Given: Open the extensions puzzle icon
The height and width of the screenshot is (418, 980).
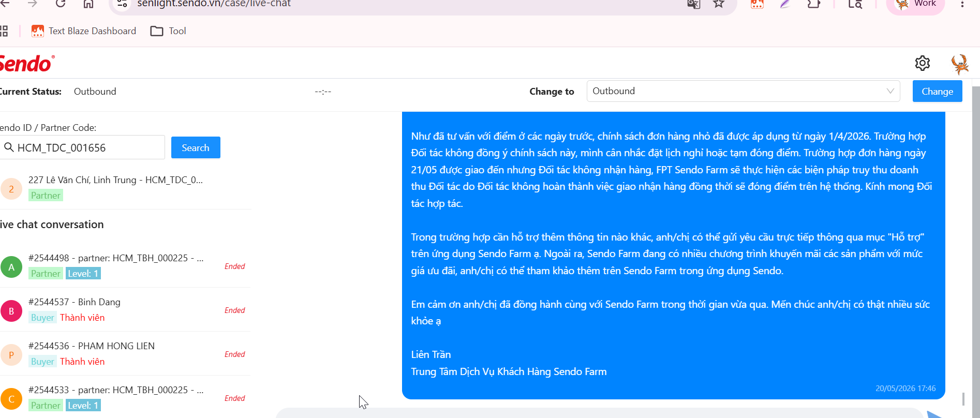Looking at the screenshot, I should [813, 4].
